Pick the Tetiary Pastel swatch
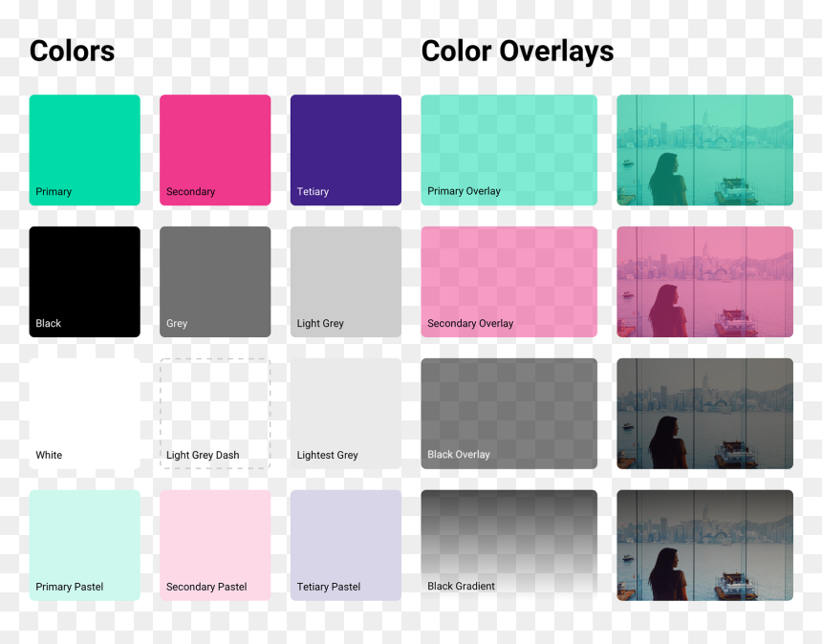Screen dimensions: 822x644 [x=345, y=545]
